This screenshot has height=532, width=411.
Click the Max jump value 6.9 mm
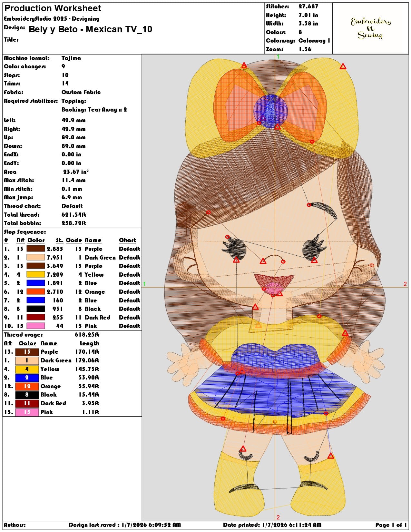(72, 197)
